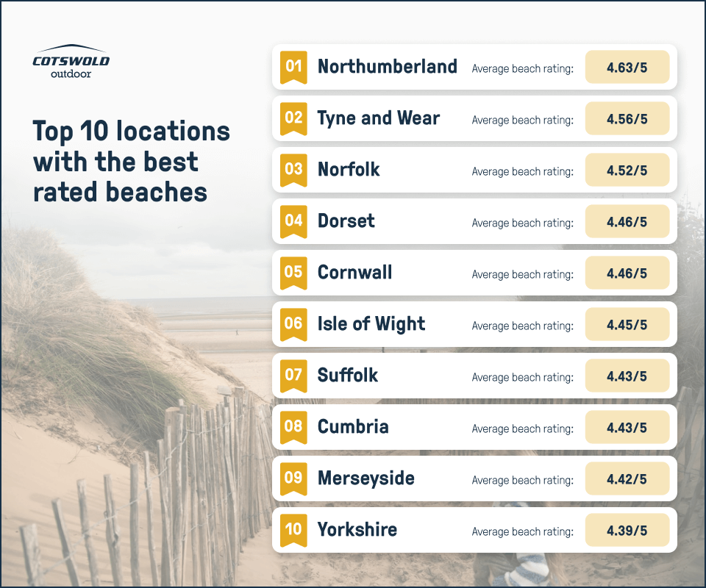Click Suffolk's Average beach rating label

pyautogui.click(x=523, y=377)
